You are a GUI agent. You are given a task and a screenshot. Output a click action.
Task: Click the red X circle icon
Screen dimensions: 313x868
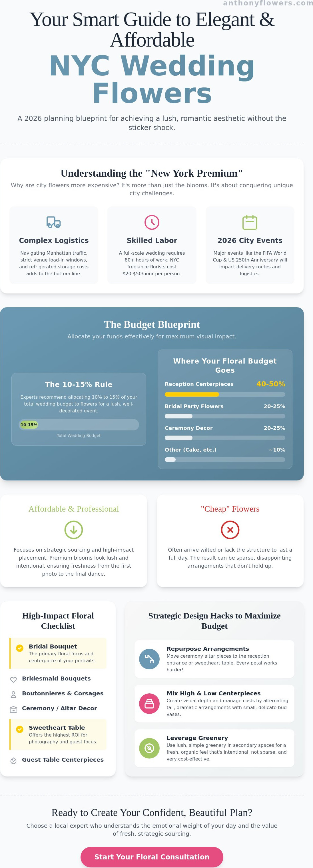(230, 530)
